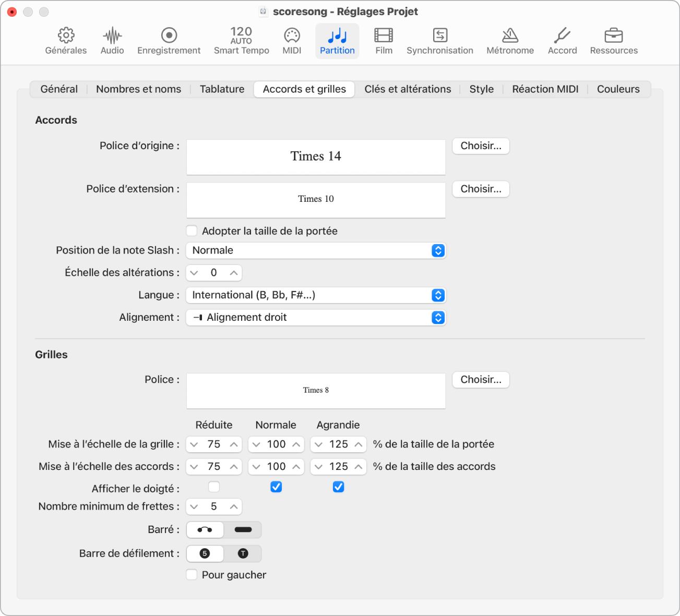Image resolution: width=680 pixels, height=616 pixels.
Task: Open the Clés et altérations tab
Action: [x=408, y=89]
